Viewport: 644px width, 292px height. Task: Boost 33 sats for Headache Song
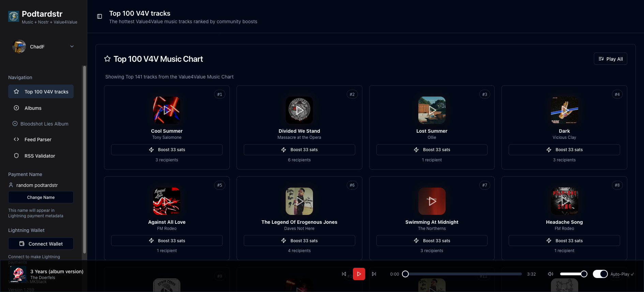[x=564, y=240]
